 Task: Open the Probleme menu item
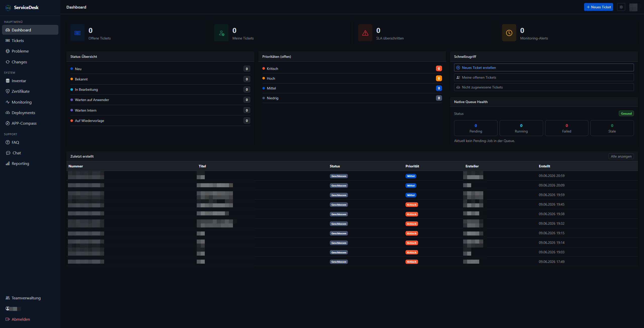30,51
